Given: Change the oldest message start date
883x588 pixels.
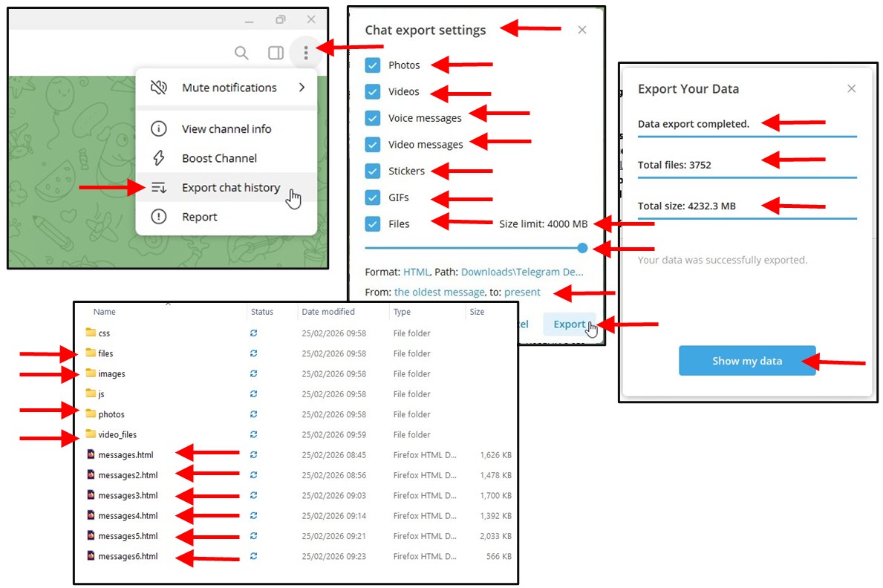Looking at the screenshot, I should coord(439,292).
